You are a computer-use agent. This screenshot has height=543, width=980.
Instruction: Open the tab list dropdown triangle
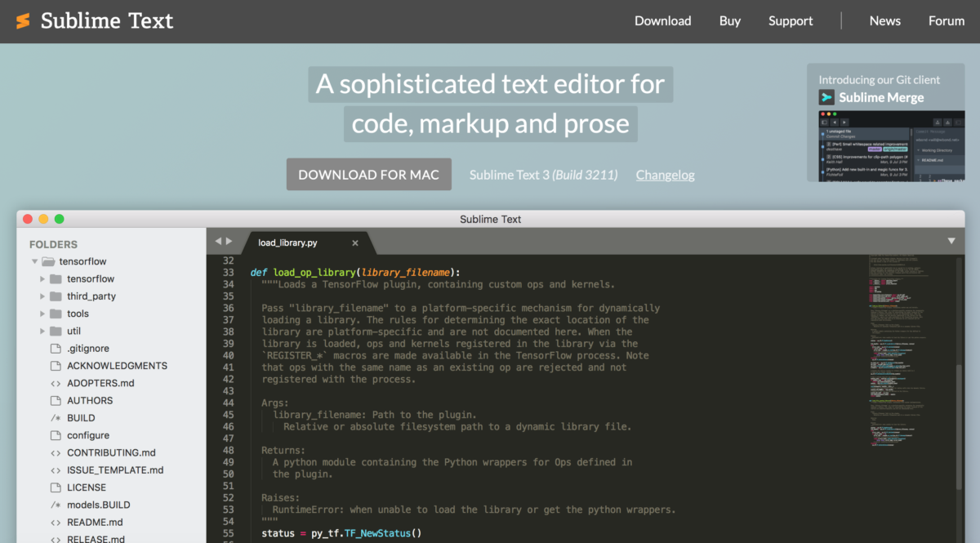pos(951,241)
